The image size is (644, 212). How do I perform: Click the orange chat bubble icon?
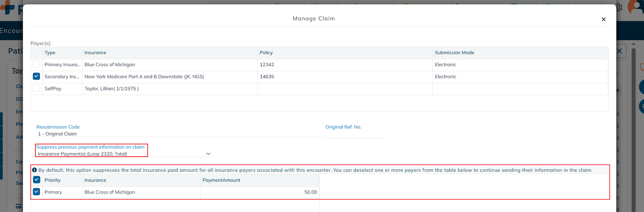point(642,67)
